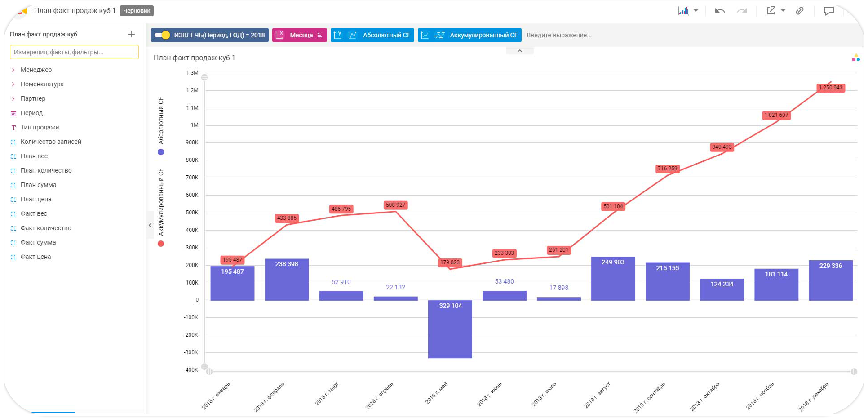Toggle the year 2018 filter switch
The width and height of the screenshot is (868, 418).
tap(162, 35)
